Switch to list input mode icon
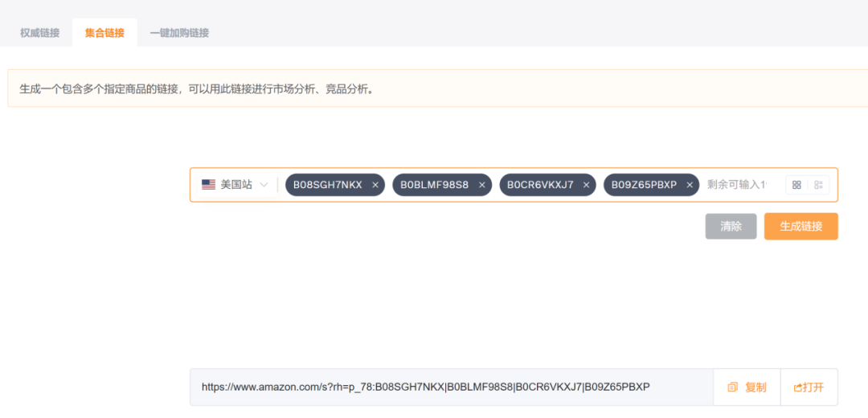This screenshot has width=868, height=418. click(x=818, y=185)
